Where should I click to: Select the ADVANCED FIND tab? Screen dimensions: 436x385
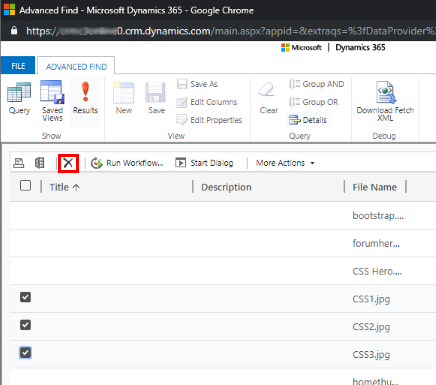pyautogui.click(x=76, y=67)
